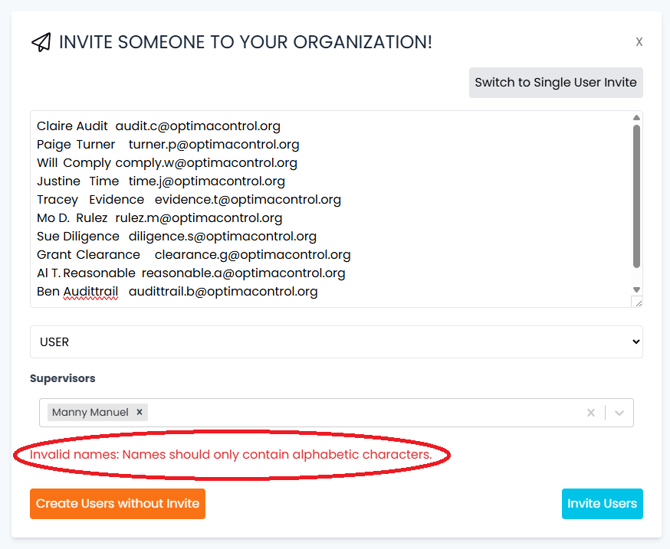Click the textarea scroll up arrow

click(x=636, y=117)
